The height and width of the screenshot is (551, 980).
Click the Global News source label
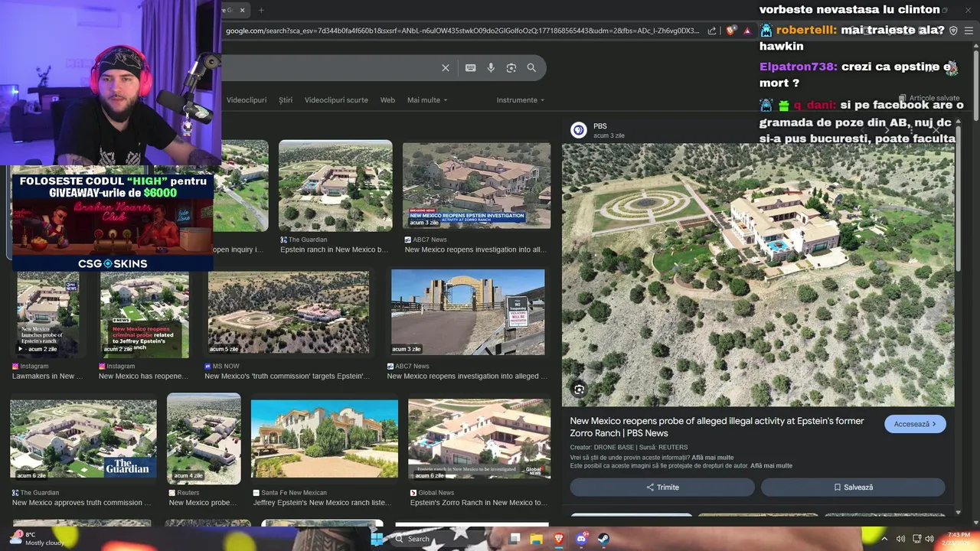(x=436, y=493)
